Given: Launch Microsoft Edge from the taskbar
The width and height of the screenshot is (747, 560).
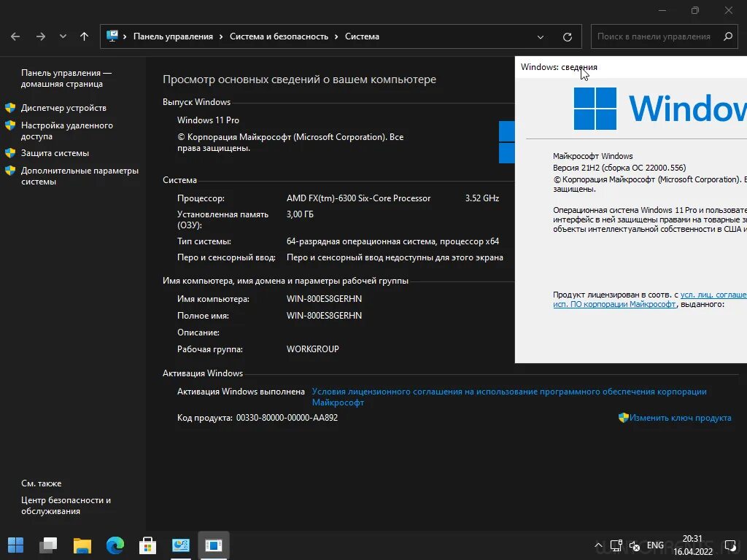Looking at the screenshot, I should pos(115,545).
